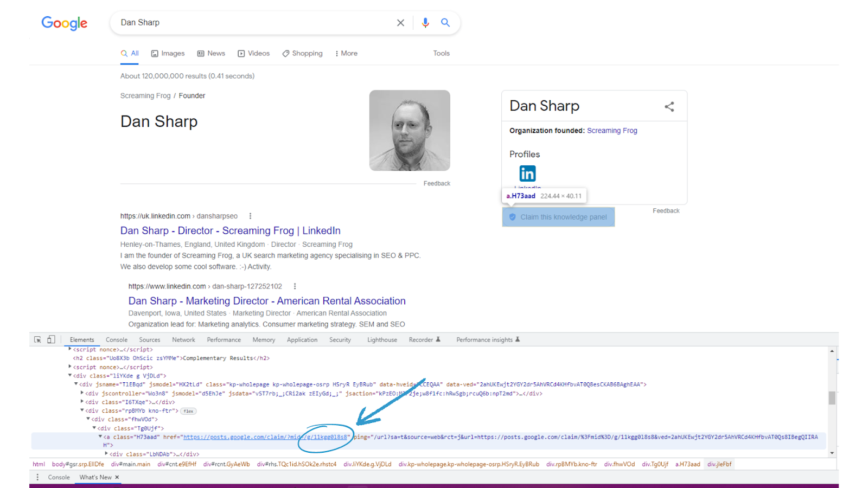
Task: Open the Application tab
Action: pos(302,340)
